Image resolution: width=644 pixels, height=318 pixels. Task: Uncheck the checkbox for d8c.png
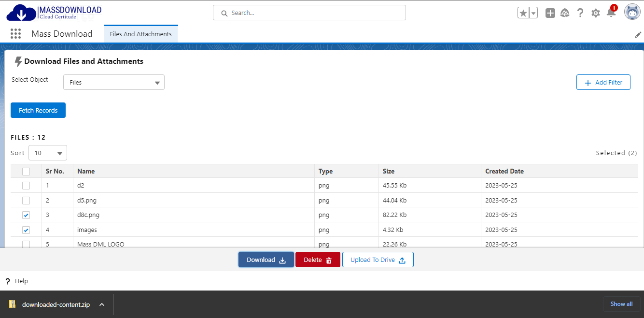(26, 215)
